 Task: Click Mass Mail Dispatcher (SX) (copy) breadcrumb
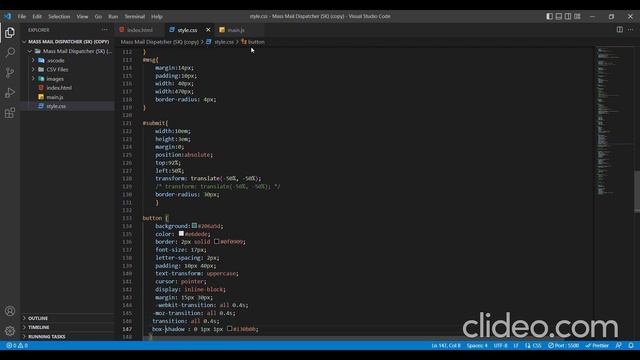tap(160, 42)
